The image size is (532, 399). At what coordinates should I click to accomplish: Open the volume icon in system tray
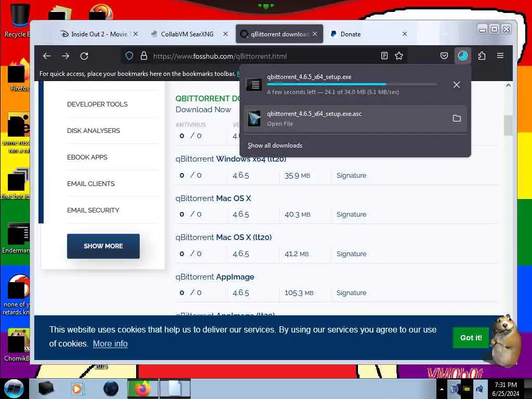click(x=479, y=389)
